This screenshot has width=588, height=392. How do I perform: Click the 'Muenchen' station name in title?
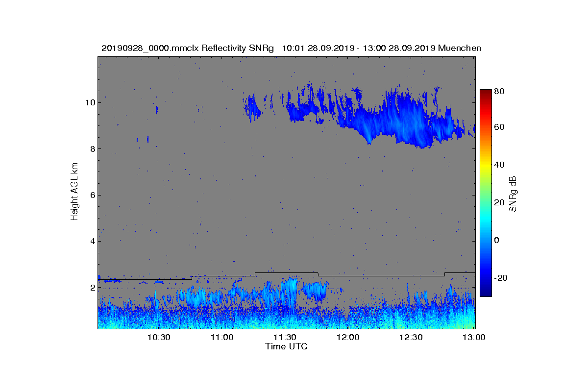(x=460, y=48)
